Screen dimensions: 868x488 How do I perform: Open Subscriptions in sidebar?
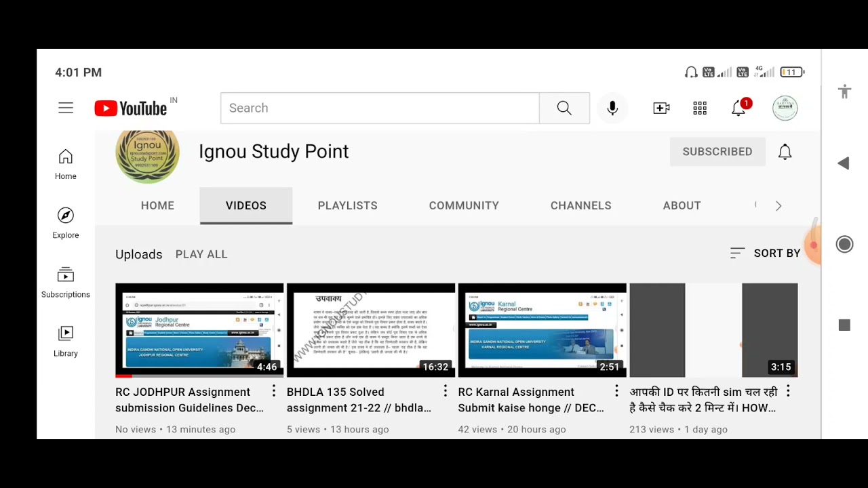66,283
